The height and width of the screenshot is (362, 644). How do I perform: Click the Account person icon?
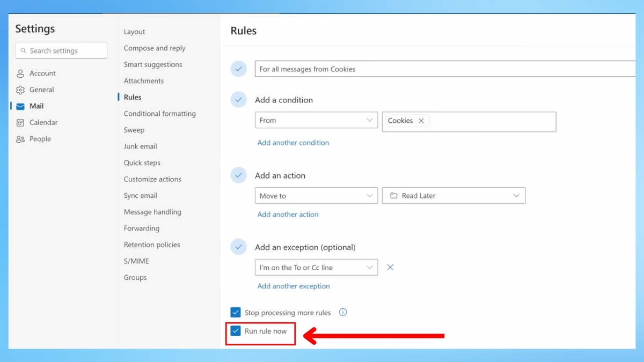(20, 73)
